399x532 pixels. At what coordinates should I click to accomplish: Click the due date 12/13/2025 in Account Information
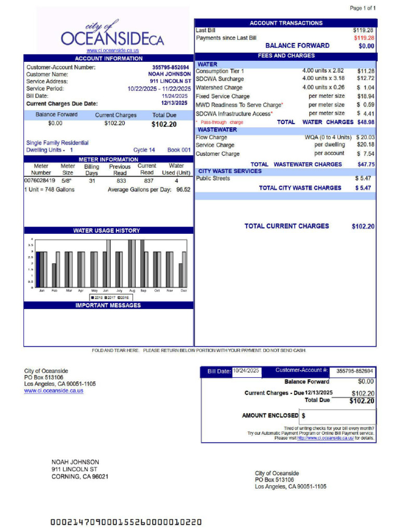[174, 103]
